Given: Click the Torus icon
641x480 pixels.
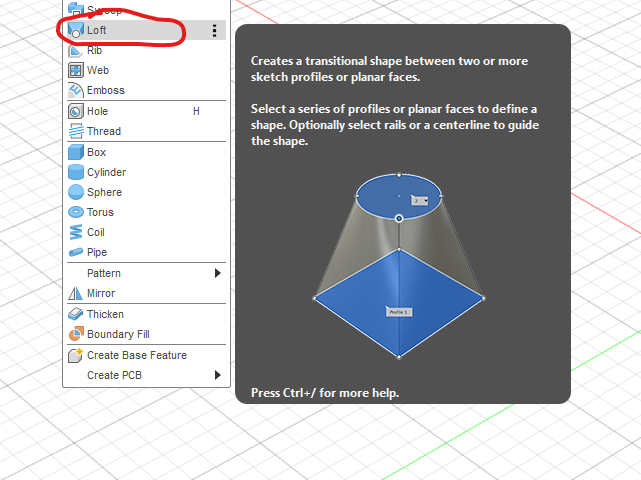Looking at the screenshot, I should pos(75,212).
